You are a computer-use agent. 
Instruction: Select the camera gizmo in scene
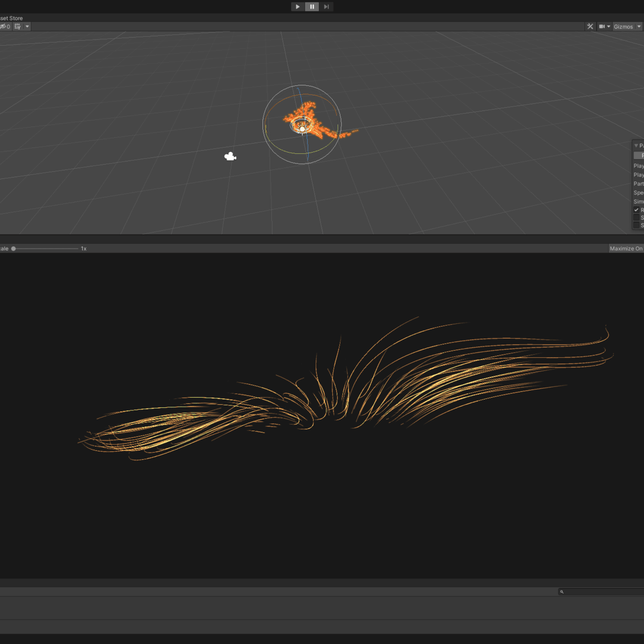(230, 157)
